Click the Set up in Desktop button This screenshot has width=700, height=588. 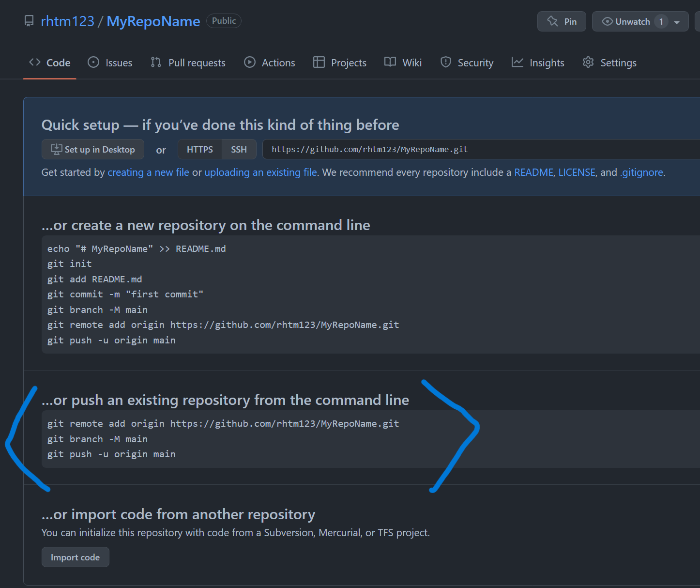[x=93, y=149]
